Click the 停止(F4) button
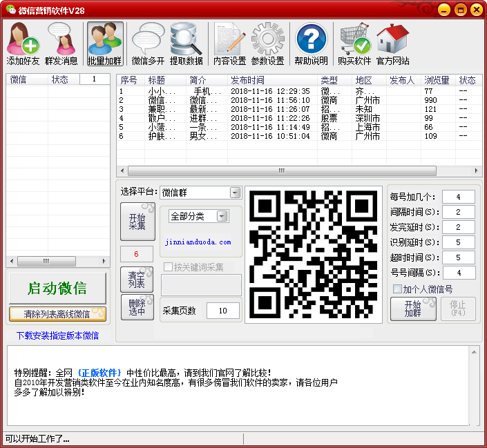This screenshot has width=487, height=448. point(458,309)
